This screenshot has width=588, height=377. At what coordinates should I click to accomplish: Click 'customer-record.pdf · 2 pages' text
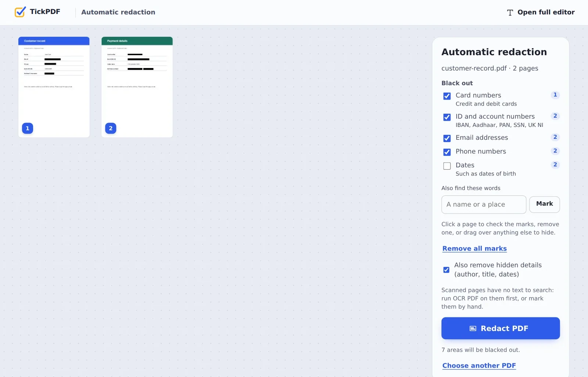click(490, 68)
